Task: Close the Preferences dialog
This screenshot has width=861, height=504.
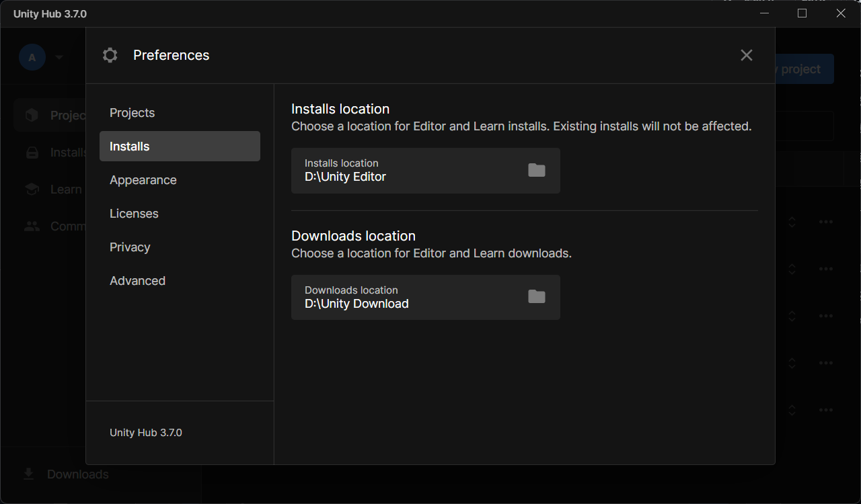Action: pos(746,55)
